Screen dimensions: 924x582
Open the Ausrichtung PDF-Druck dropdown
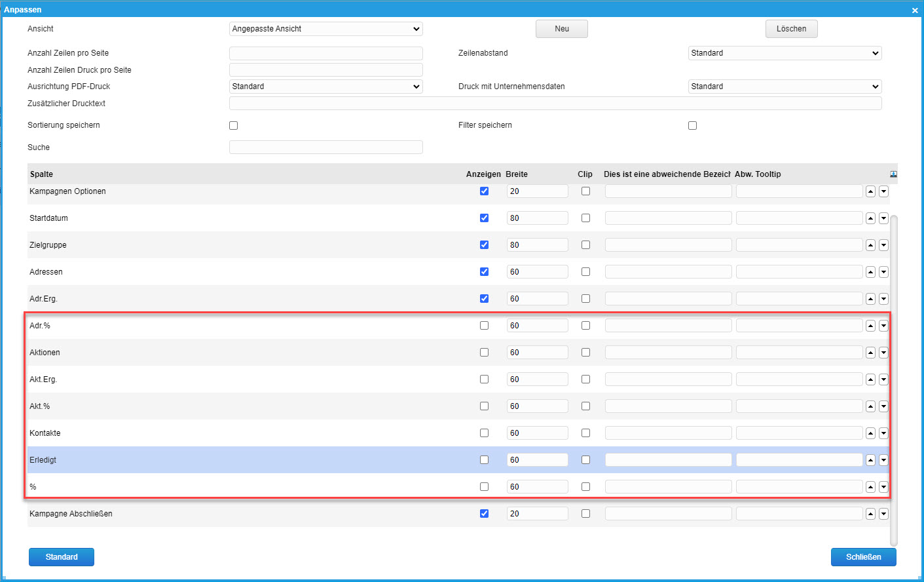click(x=325, y=87)
